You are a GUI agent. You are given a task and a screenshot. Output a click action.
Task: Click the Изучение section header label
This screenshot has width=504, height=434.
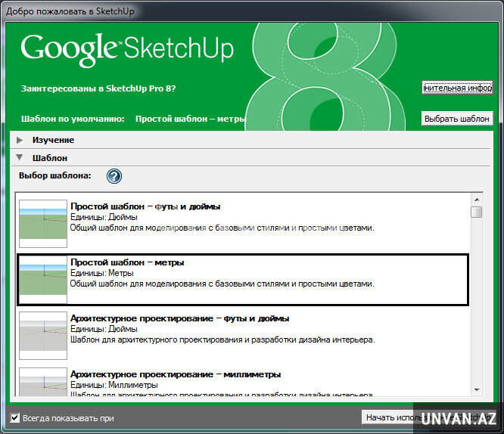point(53,140)
